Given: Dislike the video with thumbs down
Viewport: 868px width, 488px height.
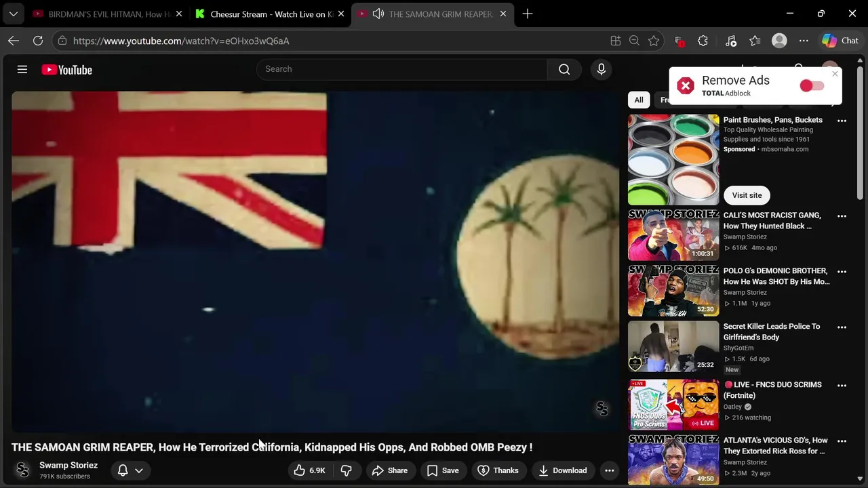Looking at the screenshot, I should (x=347, y=470).
